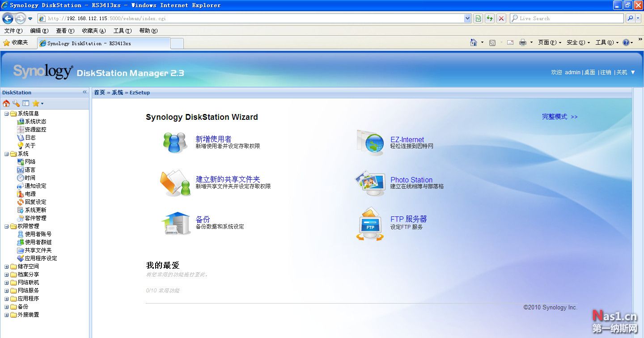The height and width of the screenshot is (338, 644).
Task: Click 关机 shutdown in header
Action: (622, 72)
